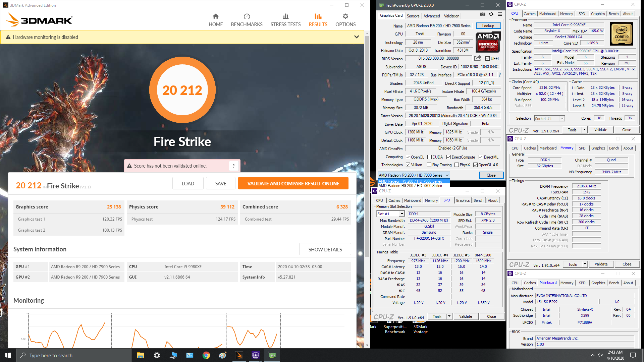This screenshot has height=362, width=644.
Task: Open Caches tab in top CPU-Z window
Action: coord(529,14)
